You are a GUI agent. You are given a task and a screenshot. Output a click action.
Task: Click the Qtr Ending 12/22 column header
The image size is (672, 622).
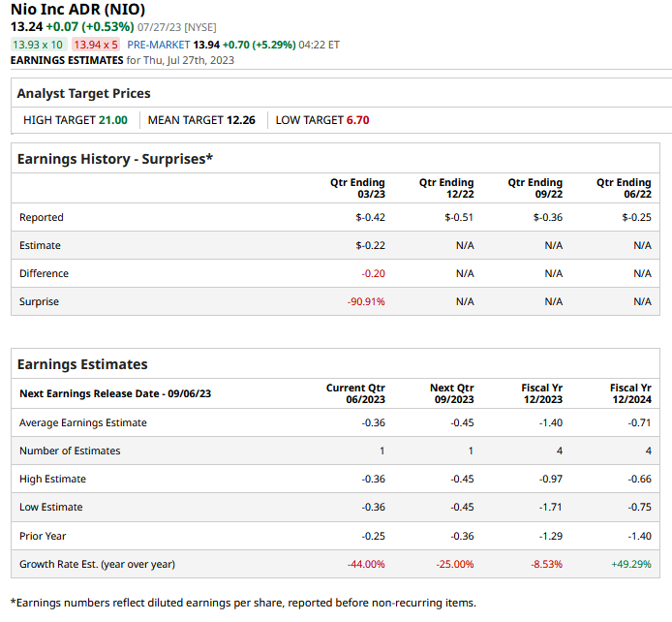point(446,188)
